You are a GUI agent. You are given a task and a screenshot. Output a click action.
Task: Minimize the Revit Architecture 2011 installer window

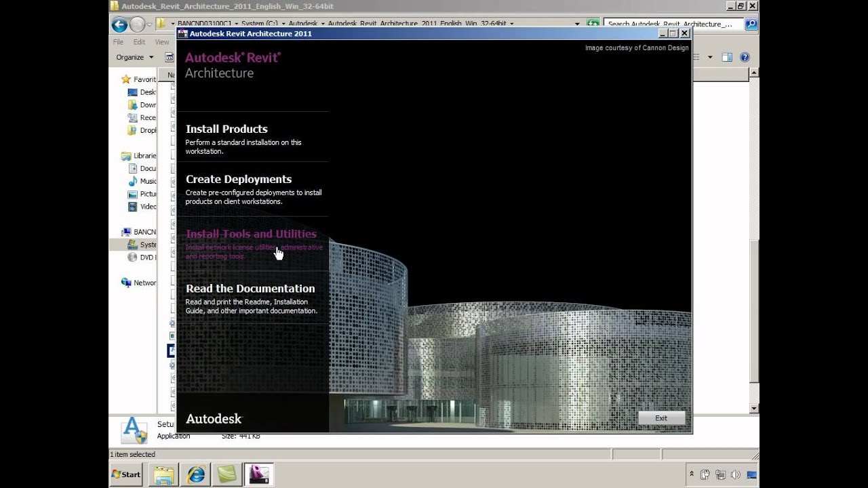pos(663,33)
